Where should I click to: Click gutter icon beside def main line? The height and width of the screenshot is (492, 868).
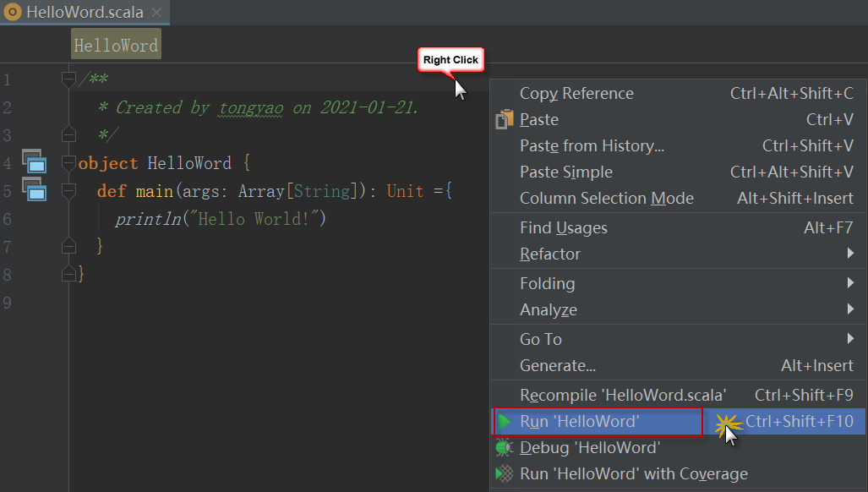point(34,190)
